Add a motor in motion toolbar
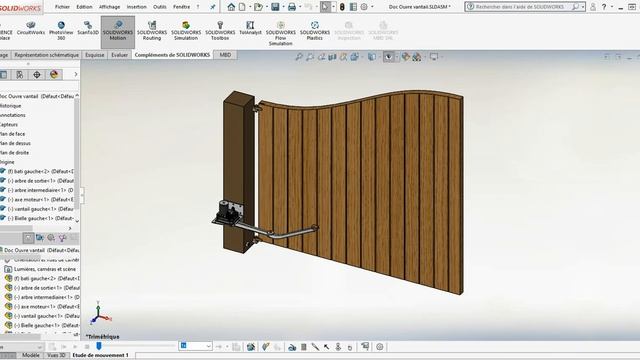The height and width of the screenshot is (360, 640). click(x=292, y=347)
